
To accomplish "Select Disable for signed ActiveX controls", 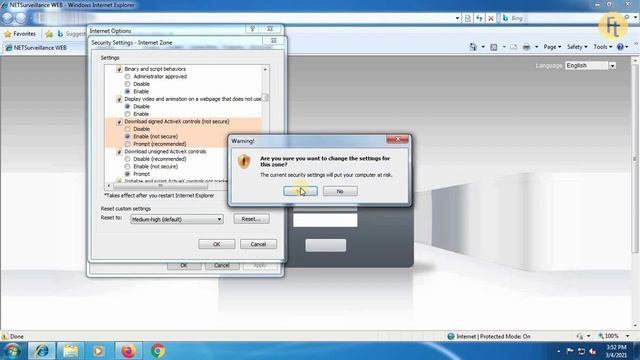I will tap(127, 129).
